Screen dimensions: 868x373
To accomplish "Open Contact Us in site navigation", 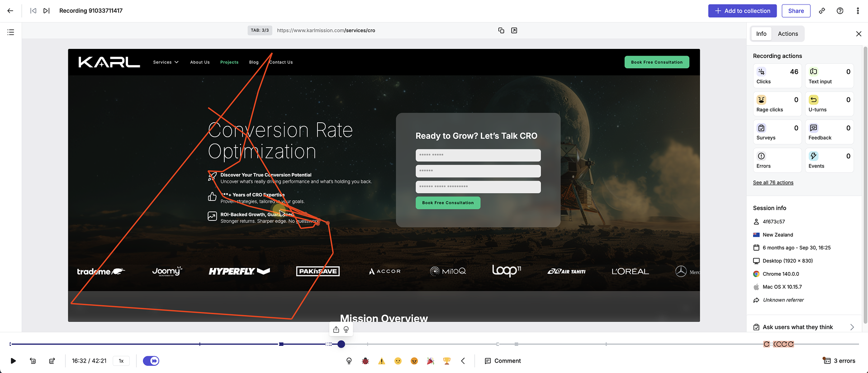I will [x=281, y=62].
